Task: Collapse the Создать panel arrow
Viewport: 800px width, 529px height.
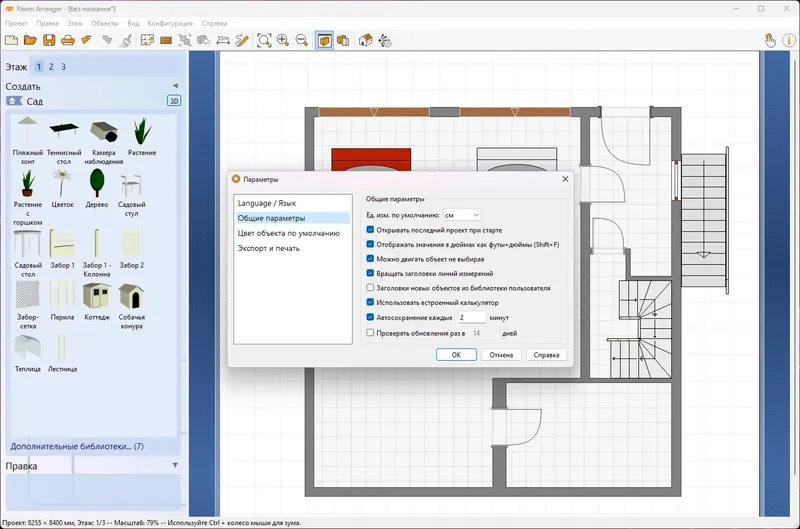Action: (175, 86)
